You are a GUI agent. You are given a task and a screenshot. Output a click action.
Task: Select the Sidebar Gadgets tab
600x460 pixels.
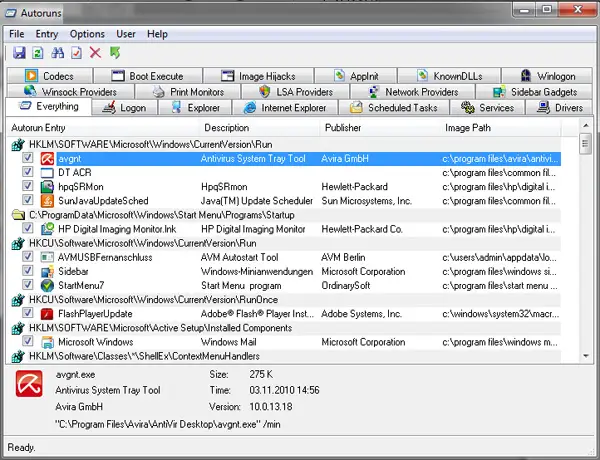(534, 92)
